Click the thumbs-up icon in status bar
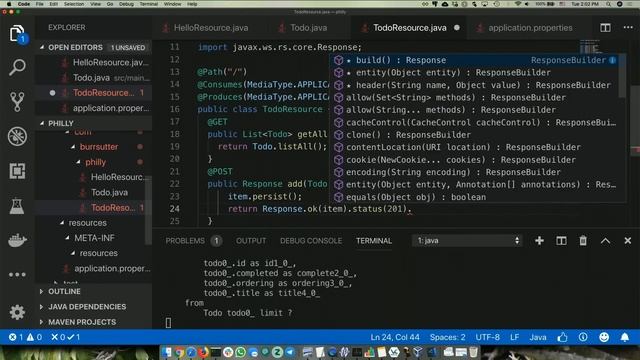This screenshot has height=360, width=640. tap(562, 337)
